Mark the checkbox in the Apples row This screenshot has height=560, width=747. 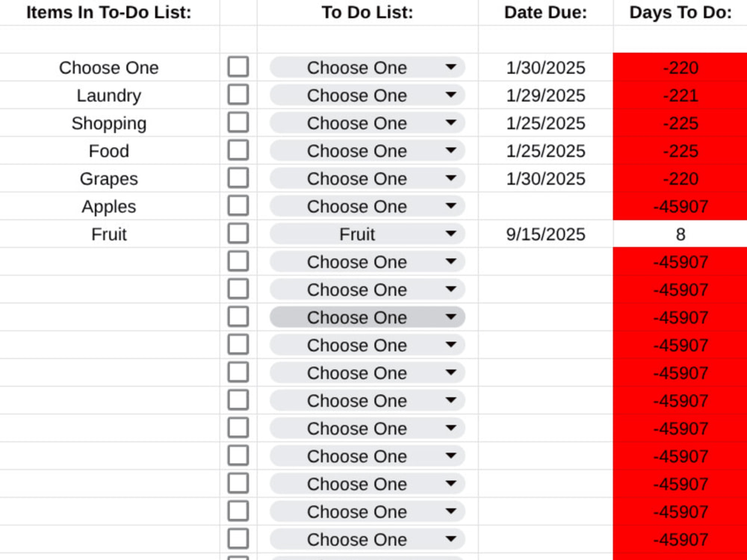(x=238, y=206)
